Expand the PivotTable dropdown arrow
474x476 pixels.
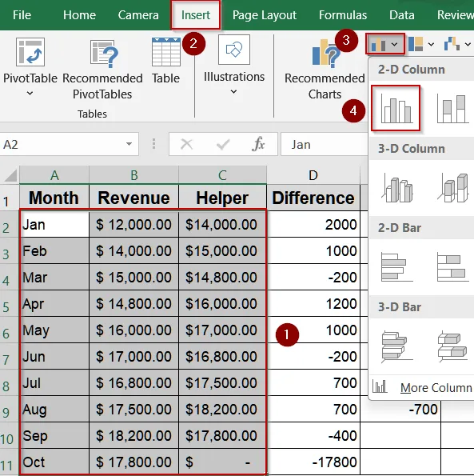30,94
